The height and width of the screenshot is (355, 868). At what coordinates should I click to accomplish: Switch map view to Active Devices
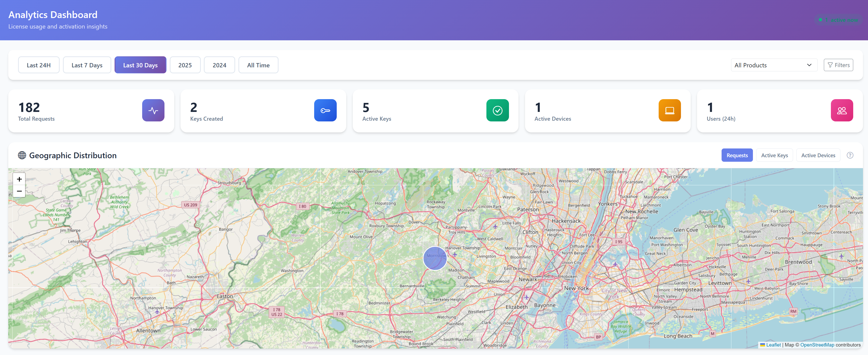818,155
